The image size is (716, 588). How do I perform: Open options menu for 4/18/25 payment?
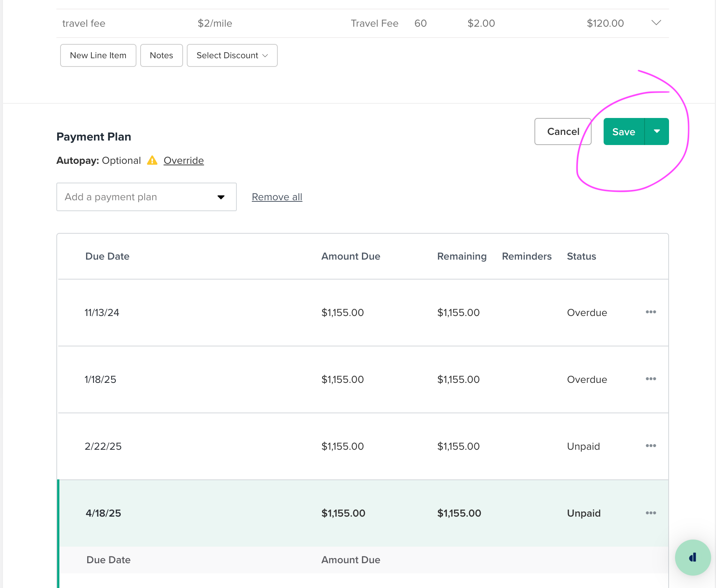click(651, 513)
